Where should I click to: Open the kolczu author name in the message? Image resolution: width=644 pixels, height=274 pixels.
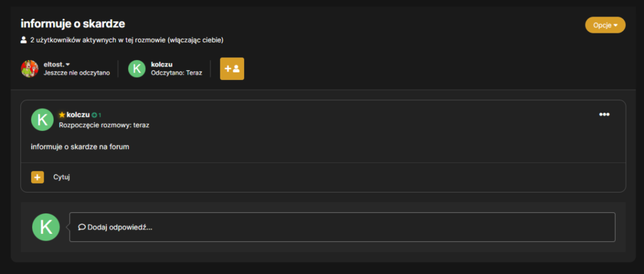[x=78, y=115]
